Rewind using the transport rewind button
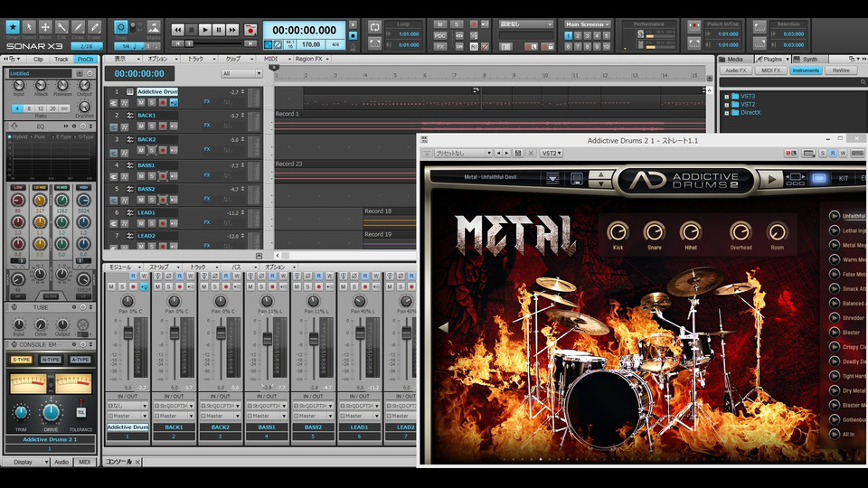 click(x=177, y=30)
